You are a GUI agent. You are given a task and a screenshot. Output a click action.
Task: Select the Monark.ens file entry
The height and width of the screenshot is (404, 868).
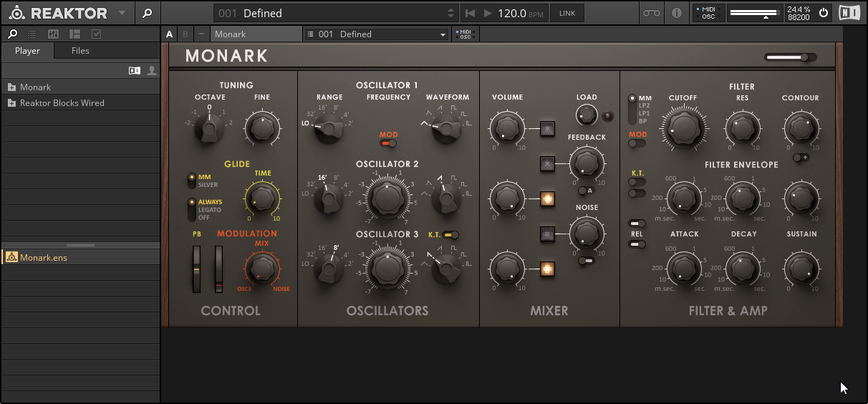click(x=80, y=257)
